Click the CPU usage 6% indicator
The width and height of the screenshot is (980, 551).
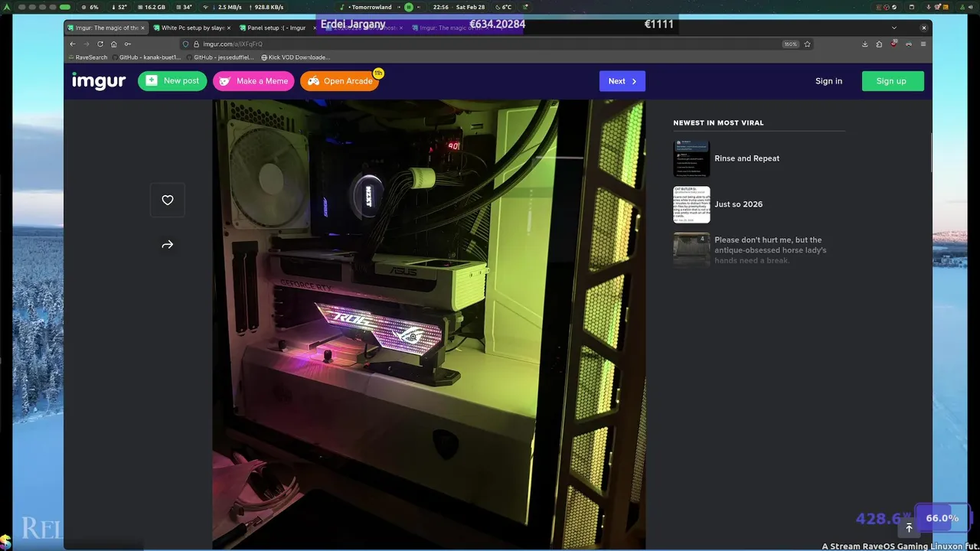90,7
